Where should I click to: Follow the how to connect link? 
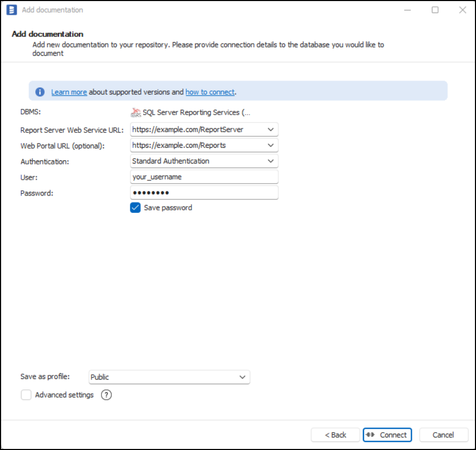(210, 92)
